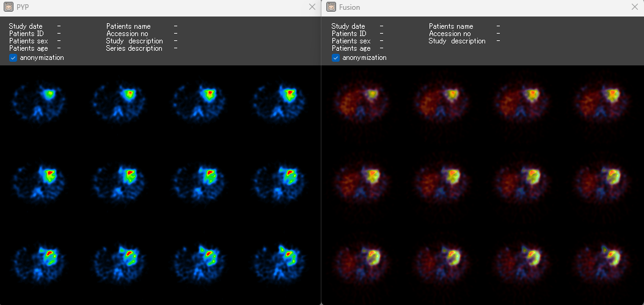Viewport: 644px width, 305px height.
Task: Click 'Patients ID' label in Fusion window
Action: point(349,34)
